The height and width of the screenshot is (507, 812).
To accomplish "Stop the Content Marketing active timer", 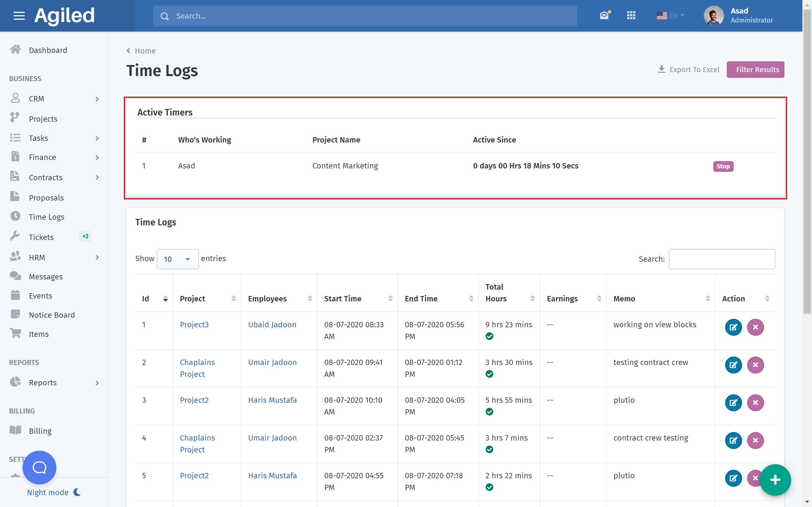I will pyautogui.click(x=723, y=166).
